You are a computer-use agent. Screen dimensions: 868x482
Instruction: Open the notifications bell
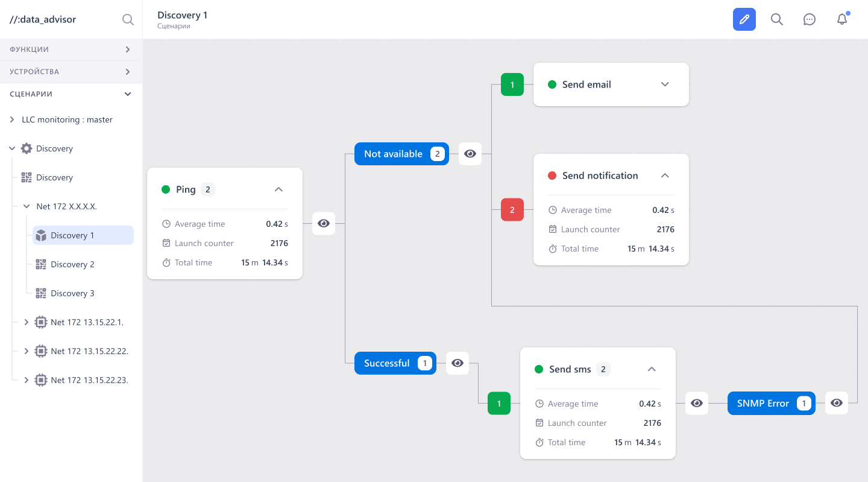point(842,19)
